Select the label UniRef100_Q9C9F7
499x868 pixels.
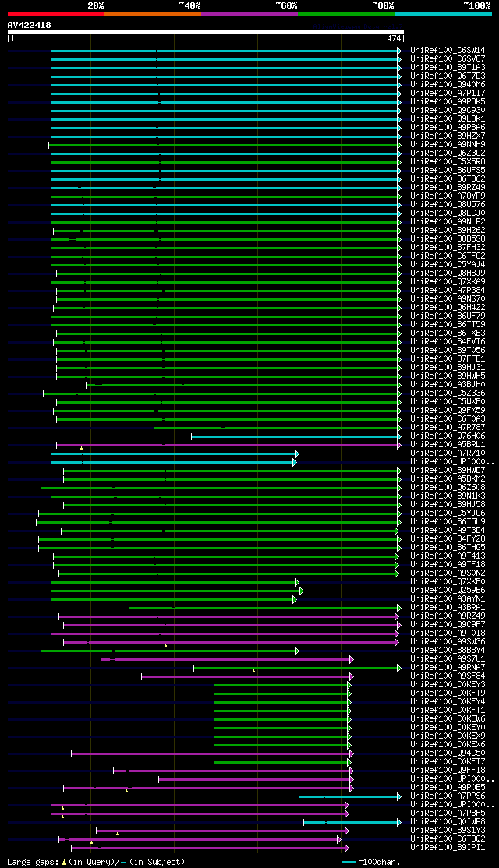pos(448,625)
